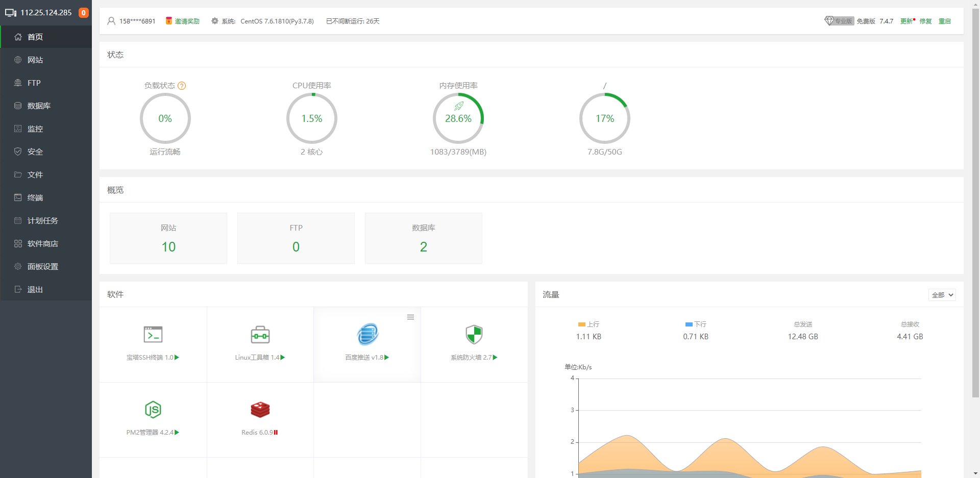Click the 28.6% memory usage gauge
The width and height of the screenshot is (980, 478).
[458, 118]
